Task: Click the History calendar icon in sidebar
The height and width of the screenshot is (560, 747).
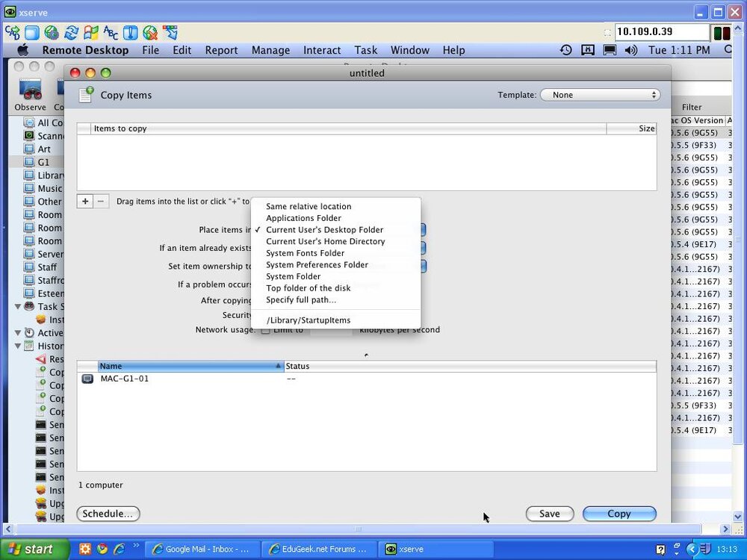Action: pyautogui.click(x=29, y=346)
